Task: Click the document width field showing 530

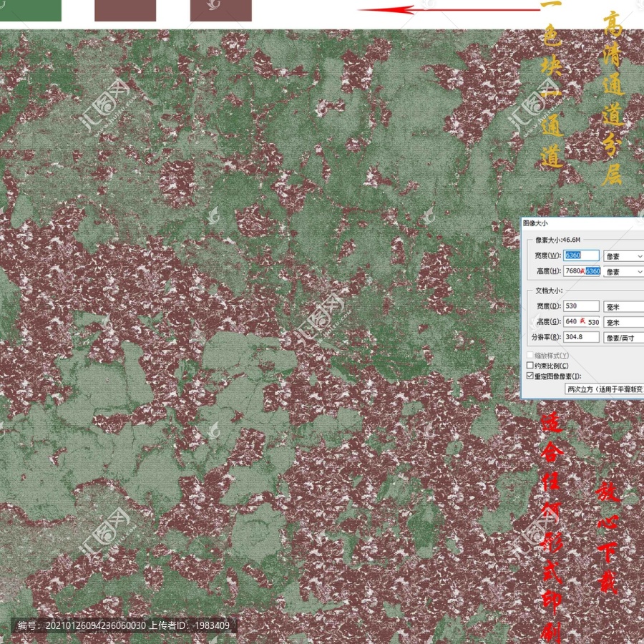Action: pyautogui.click(x=581, y=306)
